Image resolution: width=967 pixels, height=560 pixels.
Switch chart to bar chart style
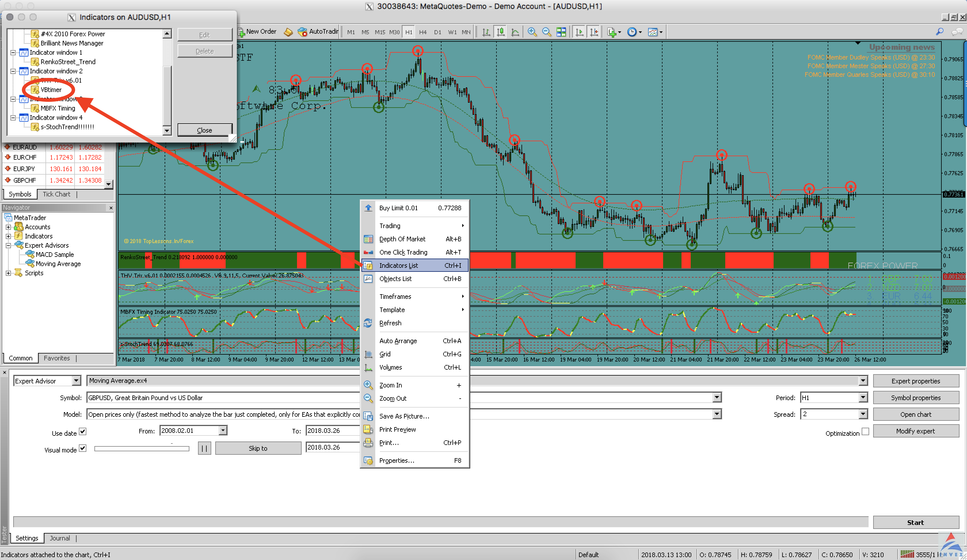pyautogui.click(x=486, y=32)
